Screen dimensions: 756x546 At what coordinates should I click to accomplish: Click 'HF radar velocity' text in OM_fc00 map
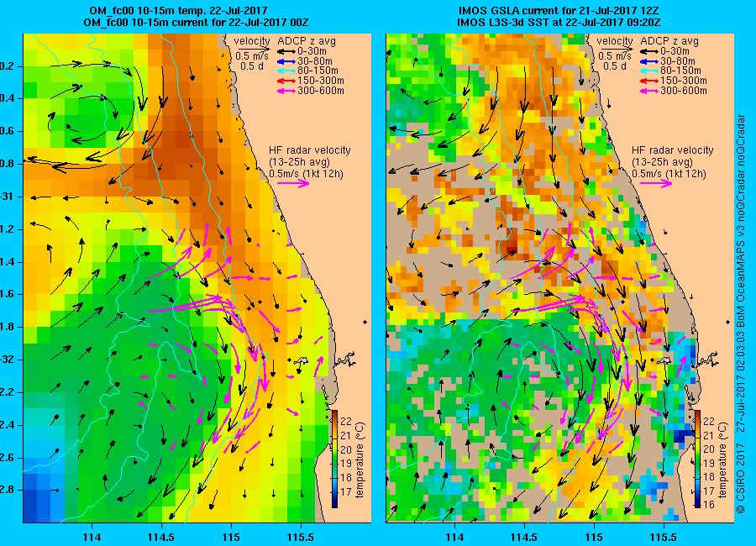(309, 150)
